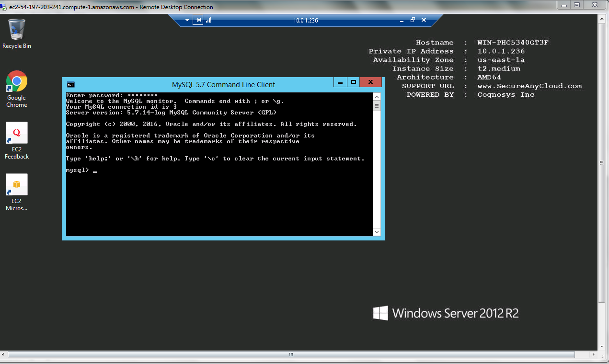Viewport: 609px width, 364px height.
Task: Minimize the MySQL 5.7 Command Line Client
Action: (340, 82)
